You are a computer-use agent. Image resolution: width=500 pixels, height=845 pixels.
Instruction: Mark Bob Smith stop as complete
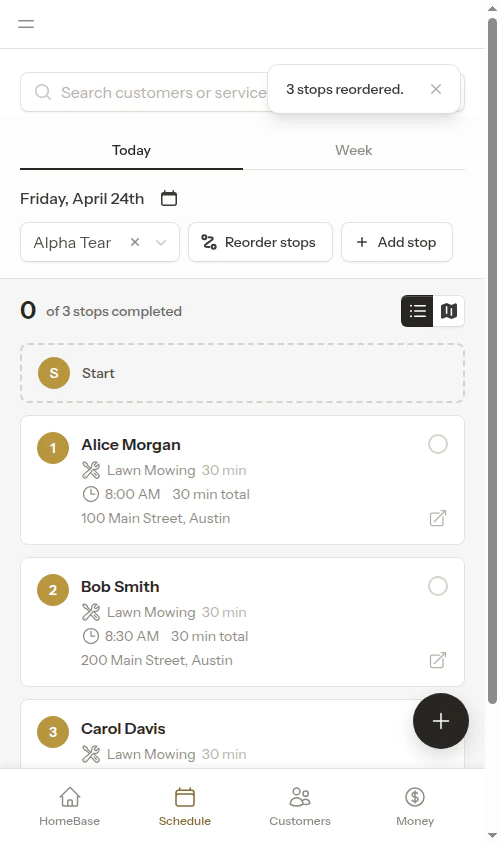(x=438, y=586)
